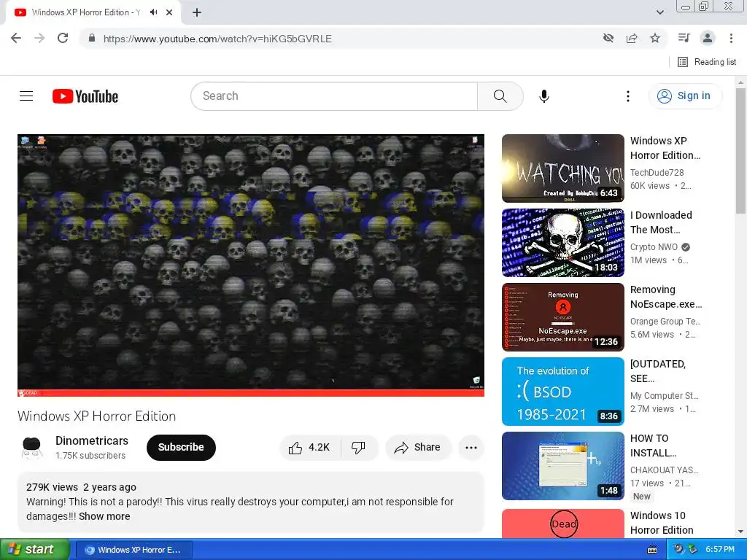Open the site padlock information
Viewport: 747px width, 560px height.
pyautogui.click(x=92, y=38)
